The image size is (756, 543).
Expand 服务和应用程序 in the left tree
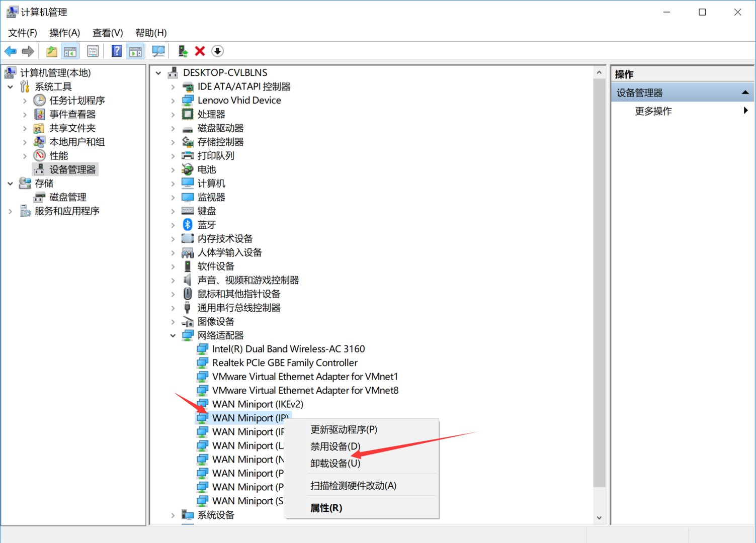(10, 211)
